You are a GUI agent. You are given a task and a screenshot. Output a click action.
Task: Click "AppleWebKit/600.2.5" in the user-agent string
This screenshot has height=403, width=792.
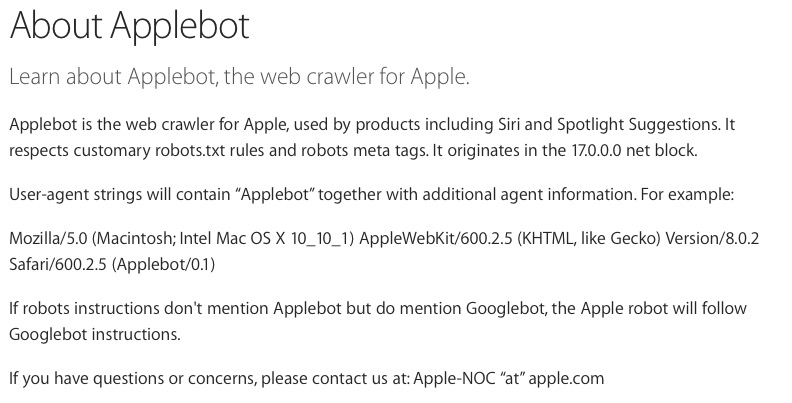tap(435, 238)
